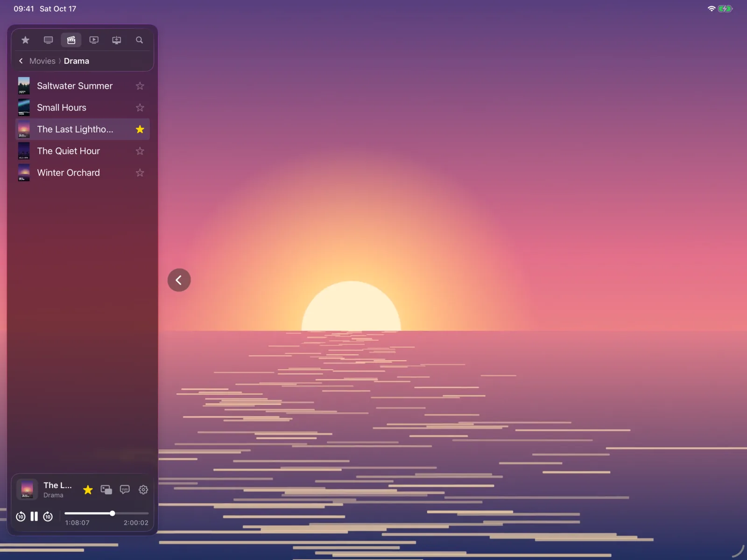Toggle the now-playing favorite star

tap(88, 490)
